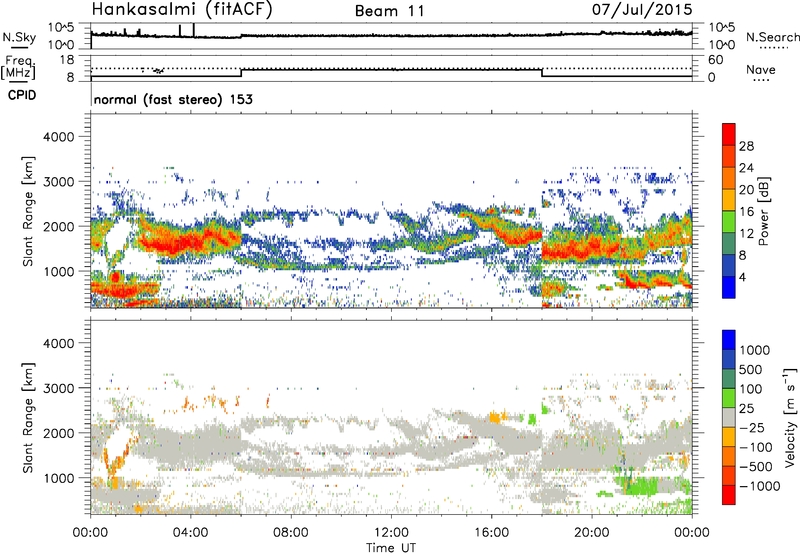The image size is (800, 554).
Task: Select the 'Beam 11' label
Action: [390, 11]
